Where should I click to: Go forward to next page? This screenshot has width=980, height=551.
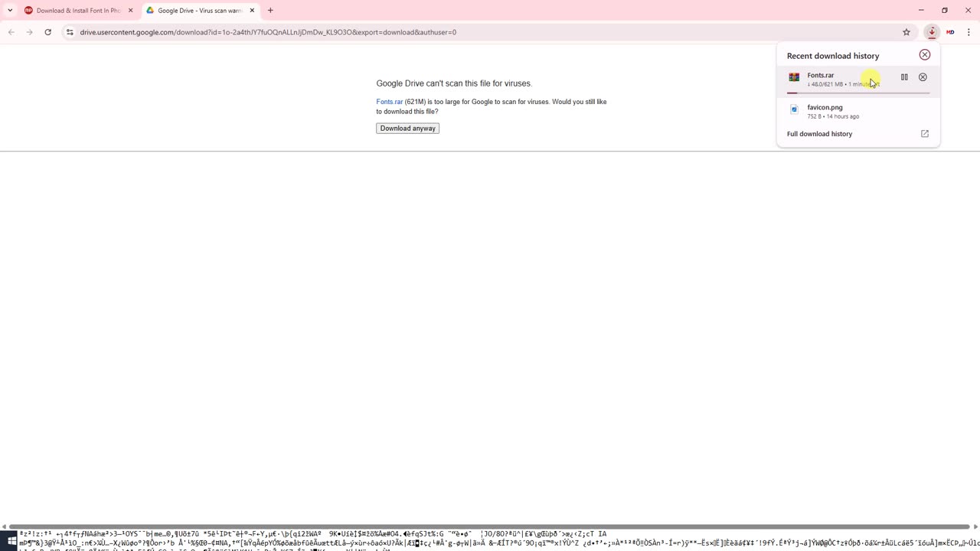click(x=29, y=32)
